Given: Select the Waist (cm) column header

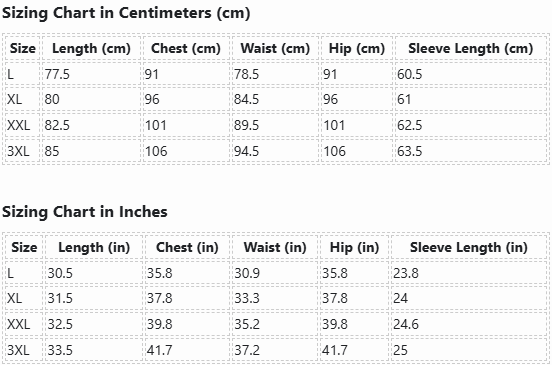Looking at the screenshot, I should 275,48.
